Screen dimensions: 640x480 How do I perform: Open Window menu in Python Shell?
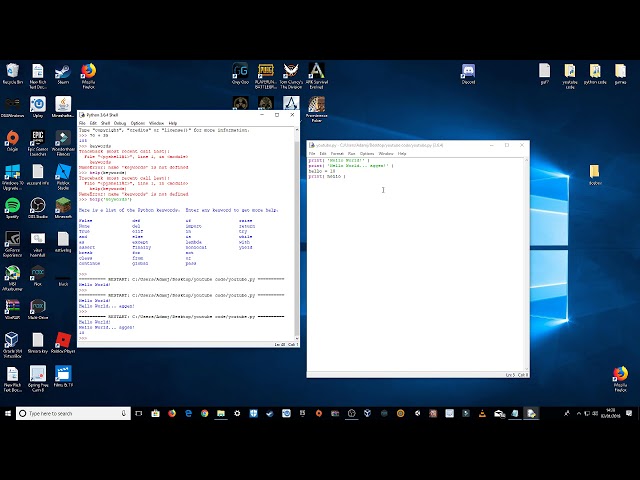coord(156,123)
